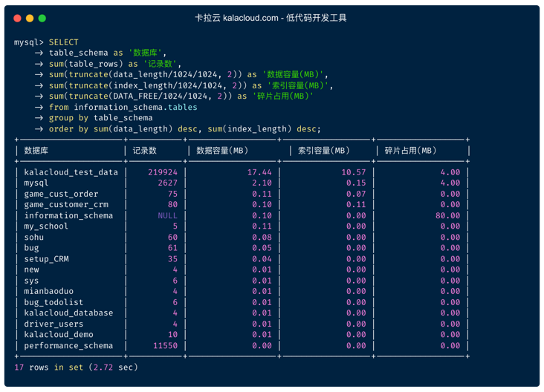The width and height of the screenshot is (544, 392).
Task: Click the record count 35
Action: point(172,259)
